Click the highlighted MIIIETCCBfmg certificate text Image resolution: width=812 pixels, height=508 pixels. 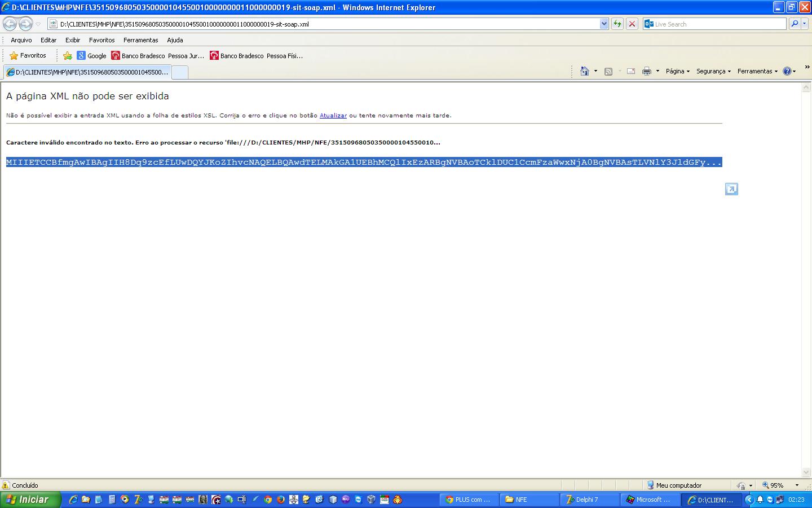[364, 163]
